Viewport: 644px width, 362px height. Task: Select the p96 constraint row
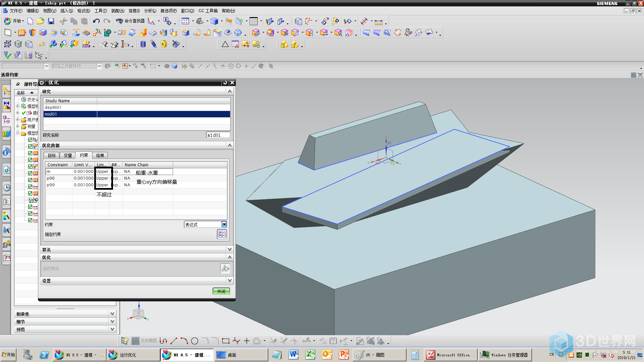136,178
